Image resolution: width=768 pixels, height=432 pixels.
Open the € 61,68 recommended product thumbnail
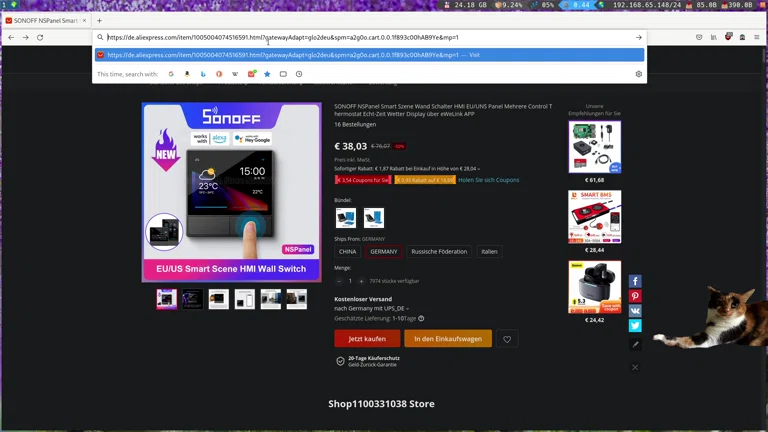click(594, 147)
